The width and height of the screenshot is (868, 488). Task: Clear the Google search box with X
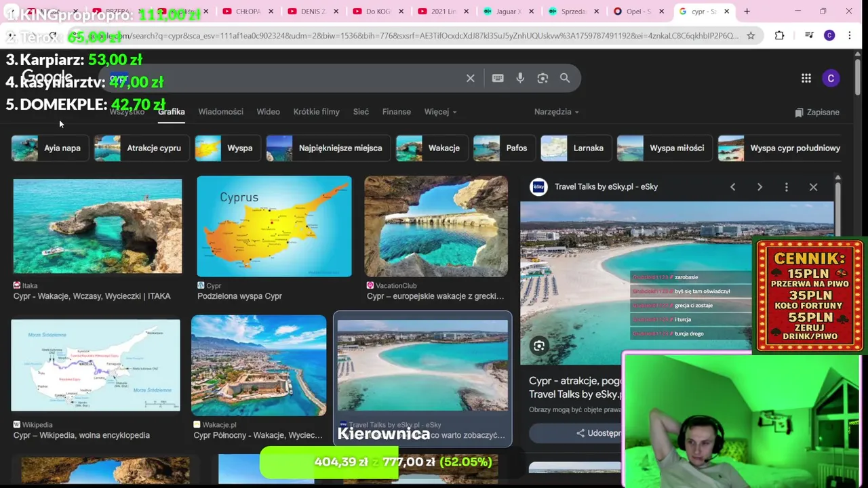470,78
